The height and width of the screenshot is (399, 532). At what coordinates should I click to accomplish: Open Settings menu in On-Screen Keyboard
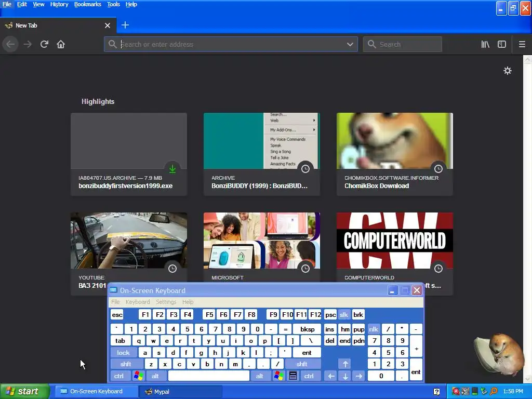pyautogui.click(x=166, y=302)
